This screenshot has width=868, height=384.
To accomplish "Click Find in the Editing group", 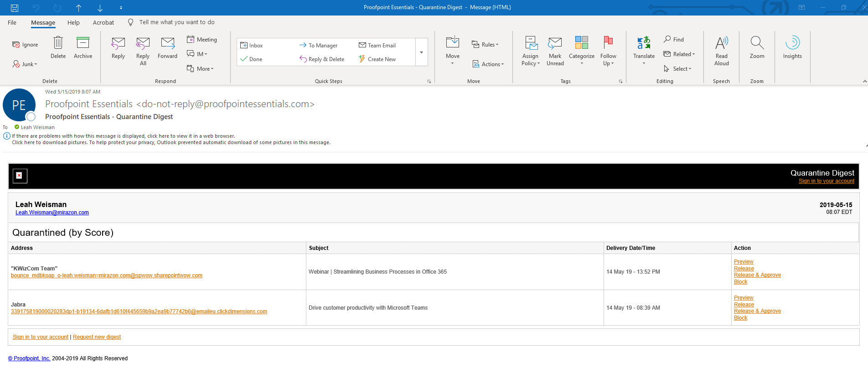I will point(674,40).
